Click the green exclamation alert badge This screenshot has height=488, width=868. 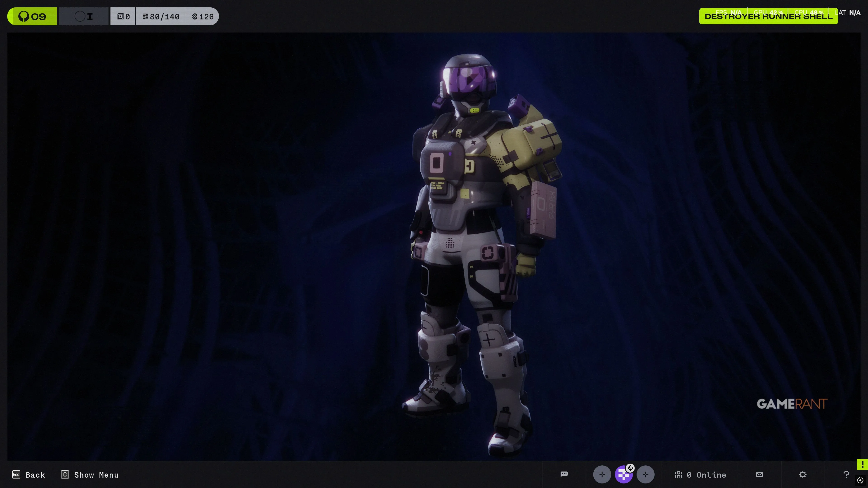(862, 465)
